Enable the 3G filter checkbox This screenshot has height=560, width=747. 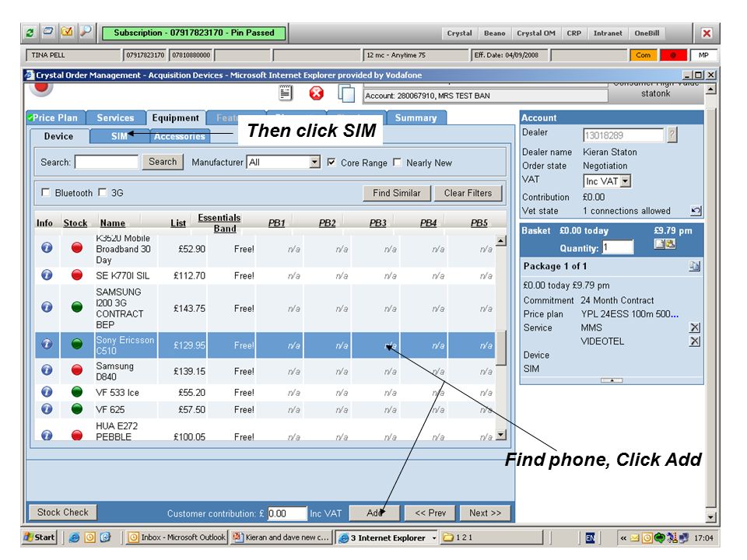point(102,192)
